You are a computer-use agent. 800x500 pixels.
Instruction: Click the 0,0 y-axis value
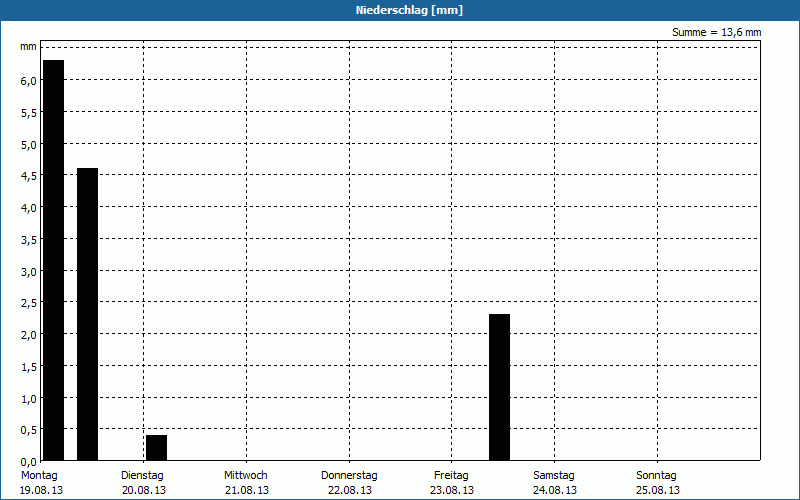29,462
